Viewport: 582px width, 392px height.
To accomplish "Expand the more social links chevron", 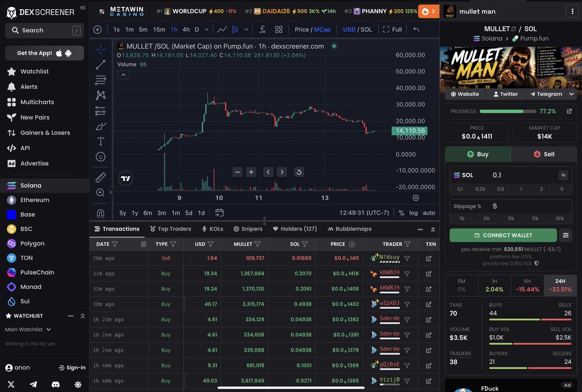I will point(571,94).
